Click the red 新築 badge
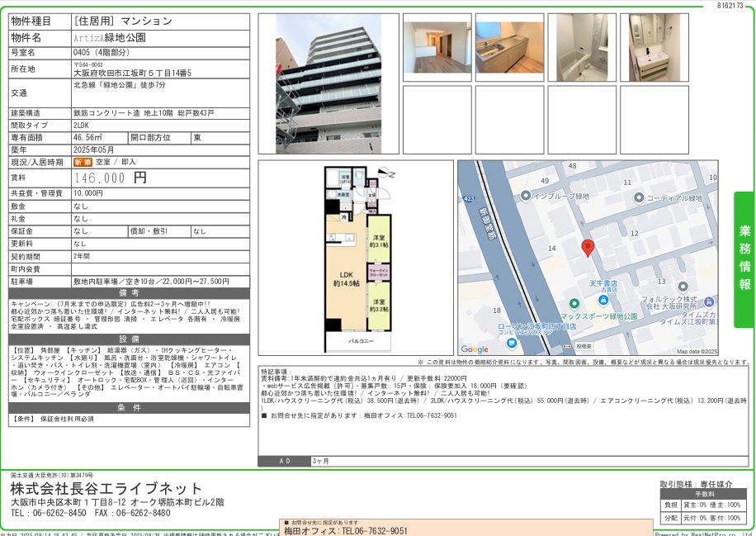 pos(83,163)
